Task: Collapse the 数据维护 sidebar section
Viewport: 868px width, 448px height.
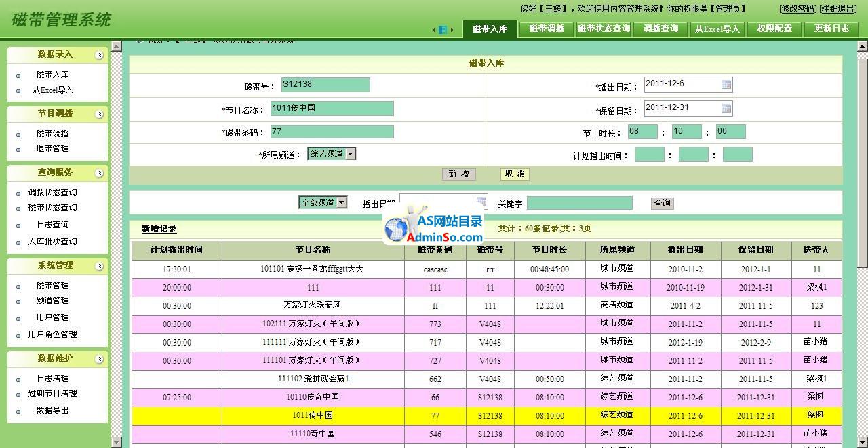Action: pyautogui.click(x=99, y=359)
